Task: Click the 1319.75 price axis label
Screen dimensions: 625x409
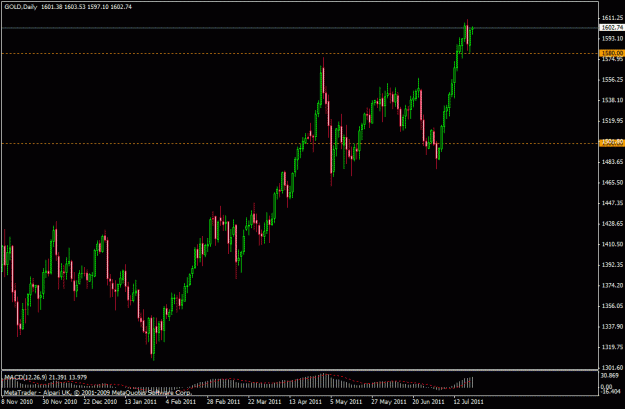Action: [613, 347]
